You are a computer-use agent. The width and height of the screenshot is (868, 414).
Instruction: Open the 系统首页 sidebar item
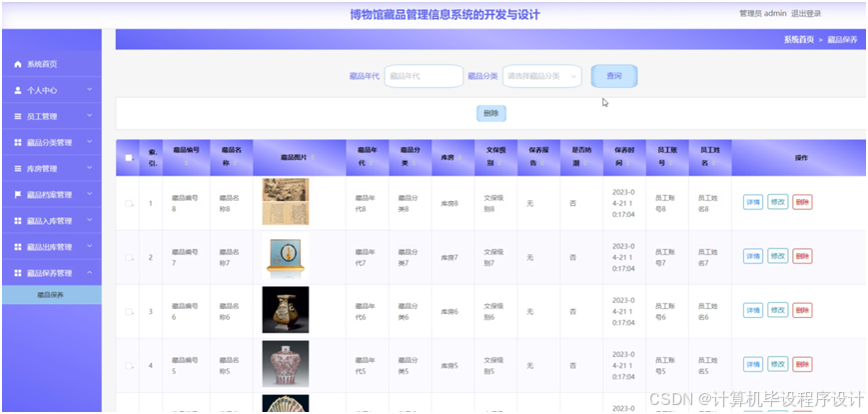tap(52, 64)
